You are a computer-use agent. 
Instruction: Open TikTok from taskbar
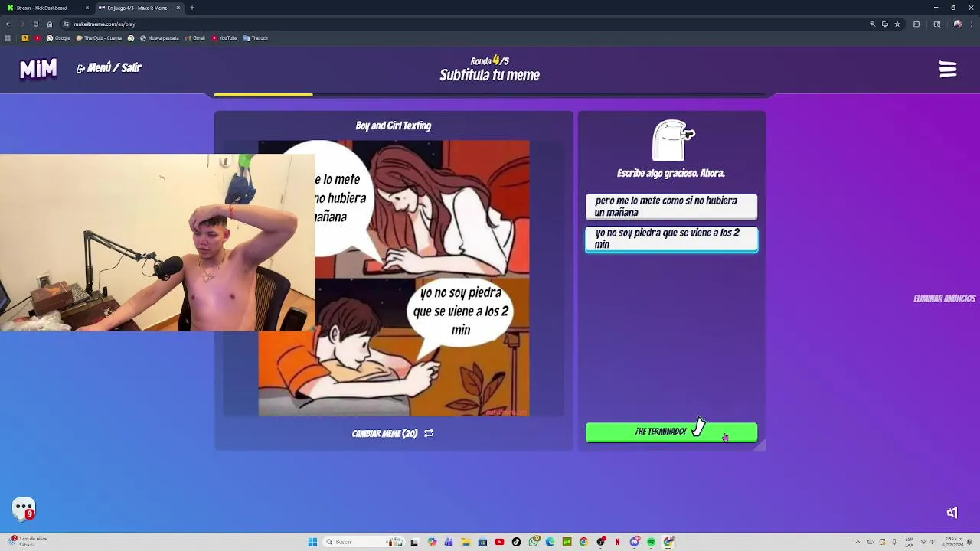click(x=516, y=542)
